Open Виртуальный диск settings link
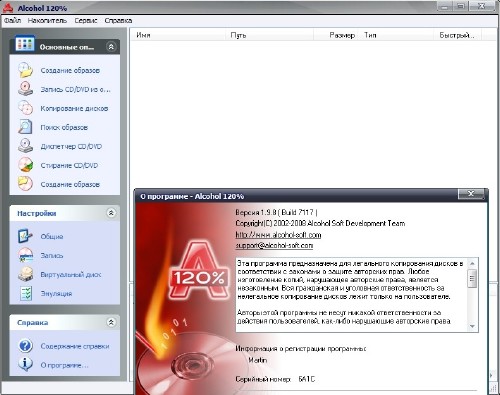The image size is (500, 395). 71,275
